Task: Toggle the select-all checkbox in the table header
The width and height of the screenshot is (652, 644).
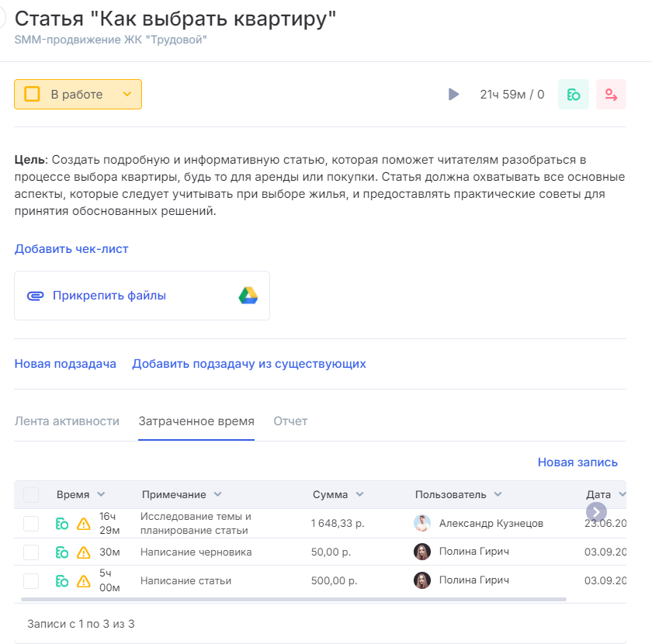Action: tap(31, 495)
